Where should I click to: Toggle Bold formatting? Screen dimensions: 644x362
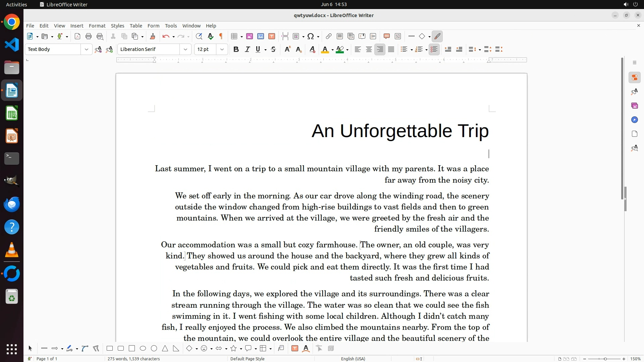click(x=236, y=50)
